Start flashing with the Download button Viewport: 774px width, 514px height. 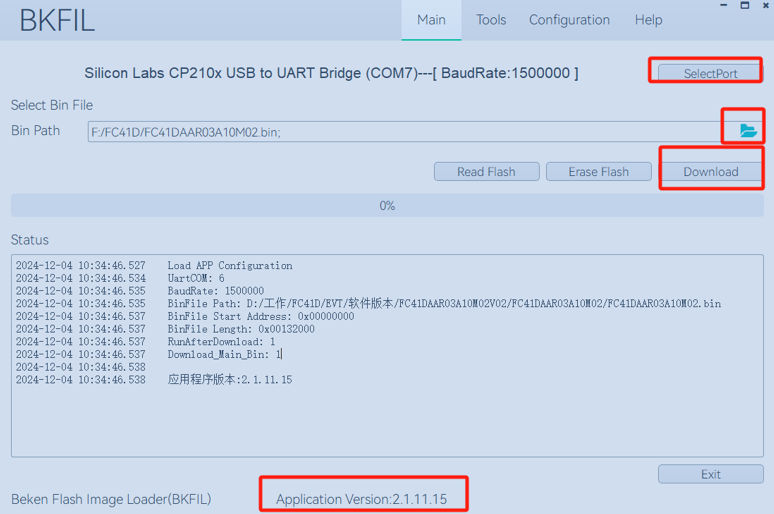tap(710, 172)
